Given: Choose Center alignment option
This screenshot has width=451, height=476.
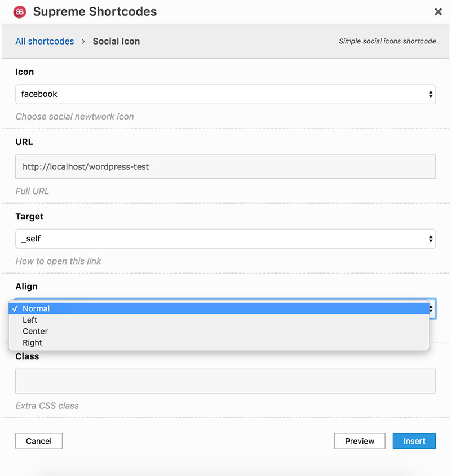Looking at the screenshot, I should (x=35, y=331).
